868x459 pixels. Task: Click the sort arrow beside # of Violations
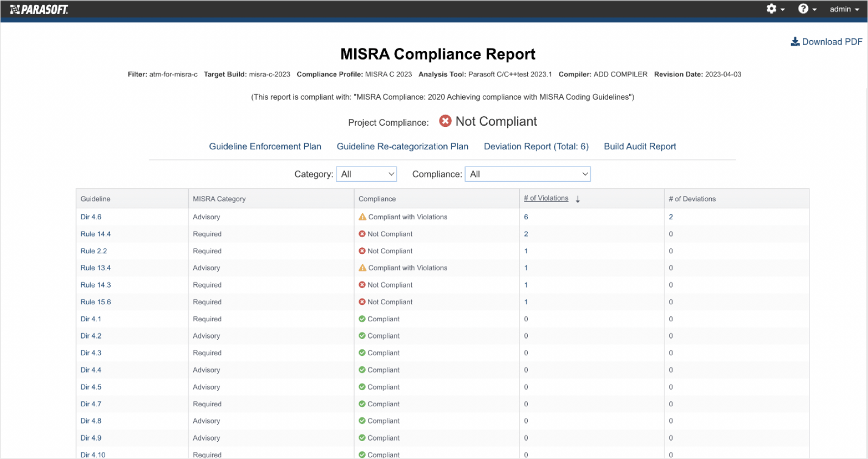tap(578, 199)
